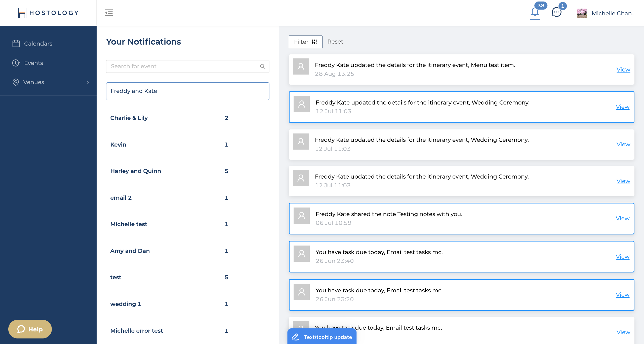This screenshot has height=344, width=644.
Task: Click the avatar on the Testing notes notification
Action: coord(302,216)
